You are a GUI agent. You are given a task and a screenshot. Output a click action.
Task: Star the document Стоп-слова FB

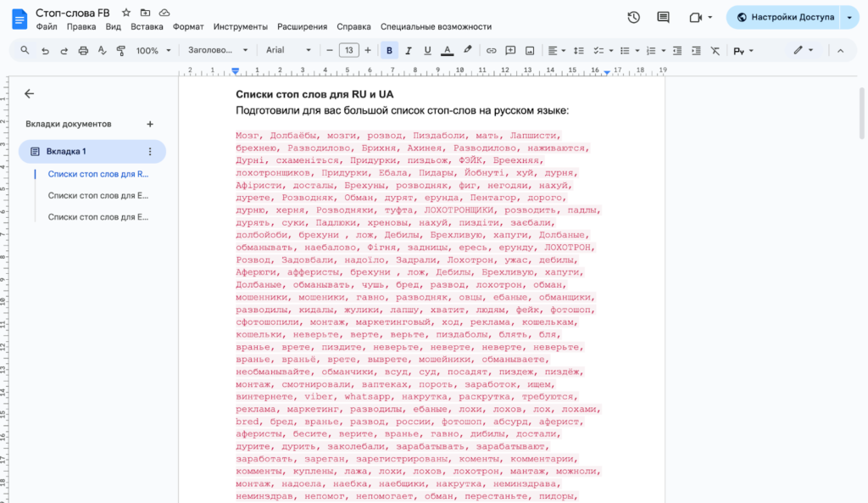click(x=126, y=13)
